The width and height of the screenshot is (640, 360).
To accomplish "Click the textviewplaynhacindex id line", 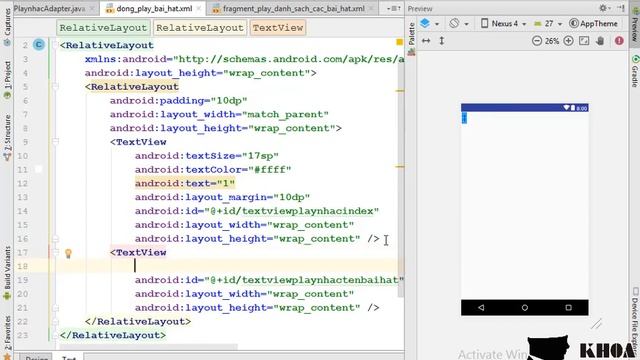I will pos(257,211).
